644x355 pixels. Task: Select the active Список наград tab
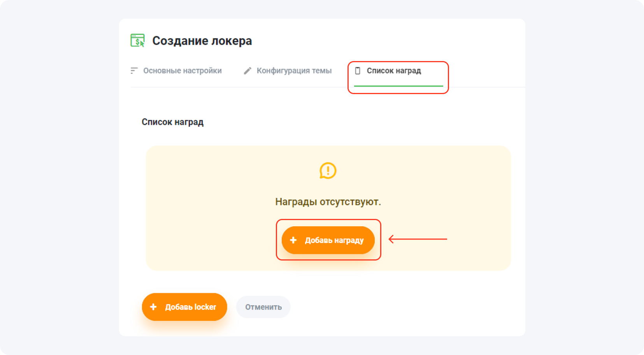394,71
